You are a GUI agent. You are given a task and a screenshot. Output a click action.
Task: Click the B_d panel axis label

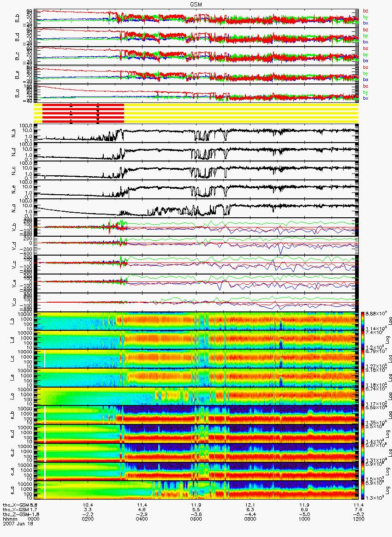pos(18,37)
